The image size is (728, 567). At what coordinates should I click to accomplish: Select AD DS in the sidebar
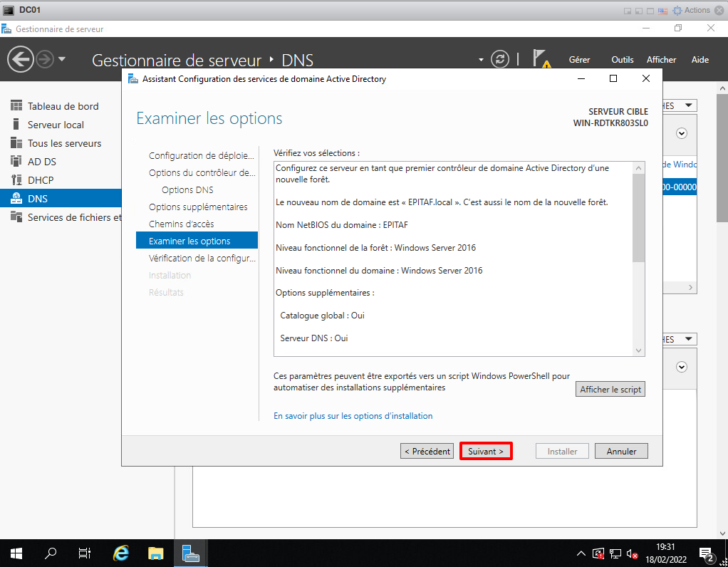point(41,162)
